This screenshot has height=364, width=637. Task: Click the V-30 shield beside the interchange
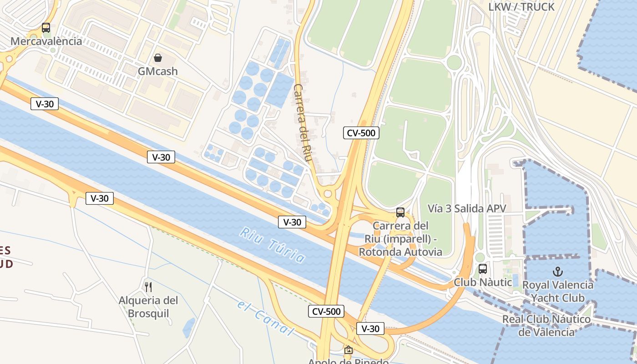pyautogui.click(x=292, y=222)
